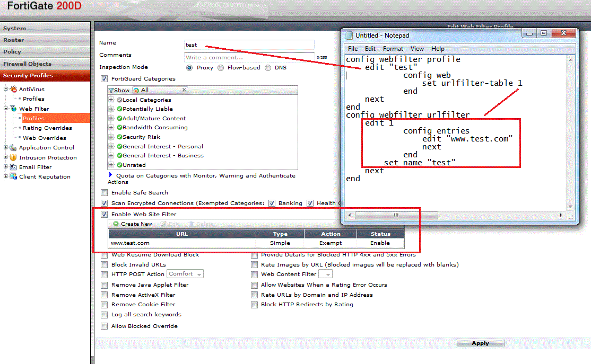Open Profiles under AntiVirus
Image resolution: width=591 pixels, height=364 pixels.
[33, 99]
